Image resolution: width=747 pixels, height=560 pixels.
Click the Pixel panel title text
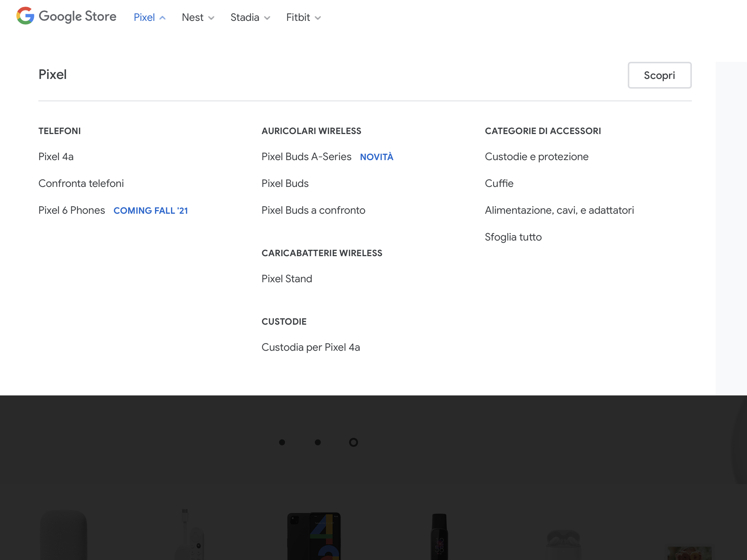coord(53,74)
